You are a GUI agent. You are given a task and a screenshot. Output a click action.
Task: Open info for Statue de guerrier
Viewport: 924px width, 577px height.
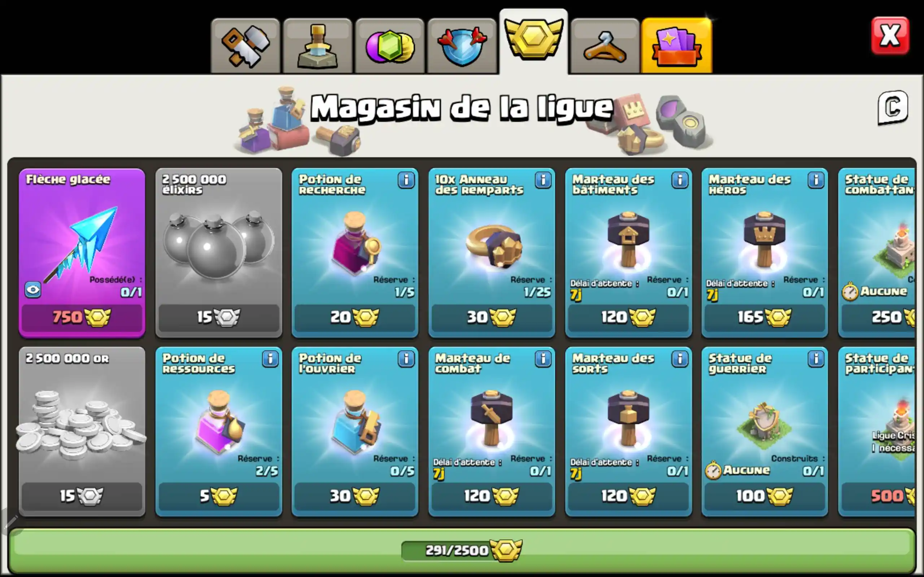click(816, 359)
